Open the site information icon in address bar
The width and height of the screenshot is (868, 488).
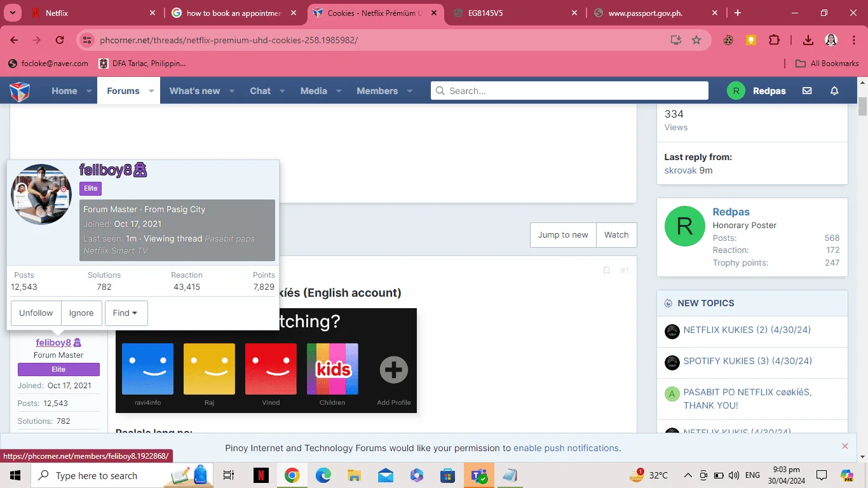pyautogui.click(x=88, y=40)
